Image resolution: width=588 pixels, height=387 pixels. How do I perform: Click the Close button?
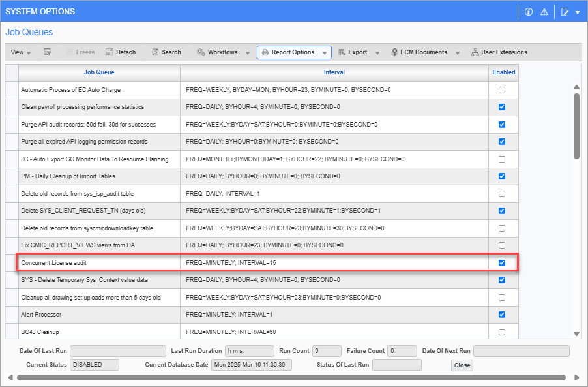coord(462,365)
